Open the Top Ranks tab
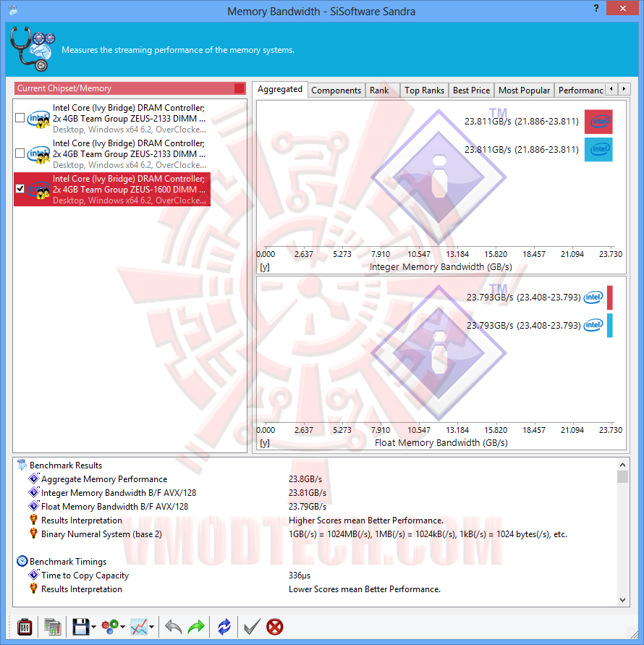 pyautogui.click(x=424, y=90)
